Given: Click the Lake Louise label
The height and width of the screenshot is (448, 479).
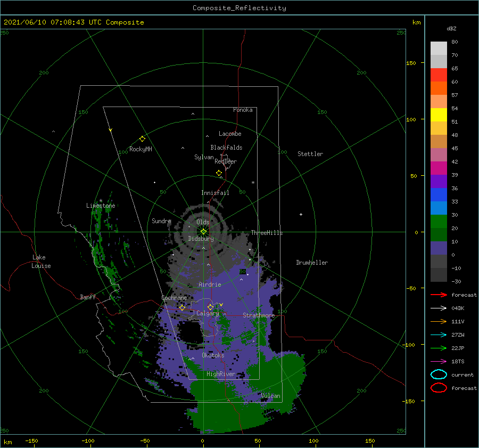Looking at the screenshot, I should pos(41,262).
